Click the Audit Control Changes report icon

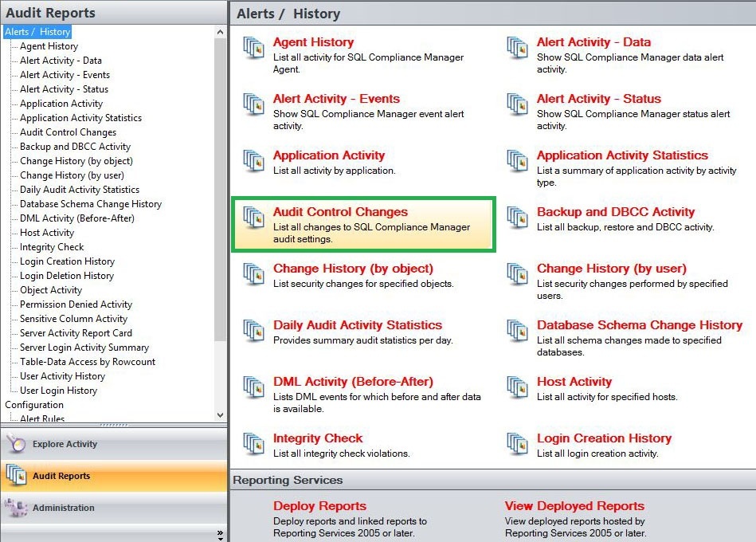coord(253,217)
